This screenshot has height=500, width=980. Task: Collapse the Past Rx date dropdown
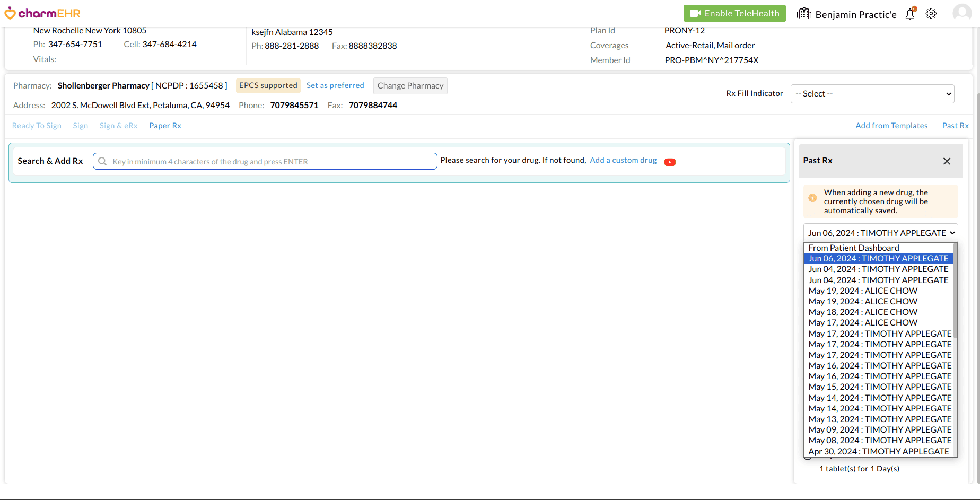[x=880, y=233]
